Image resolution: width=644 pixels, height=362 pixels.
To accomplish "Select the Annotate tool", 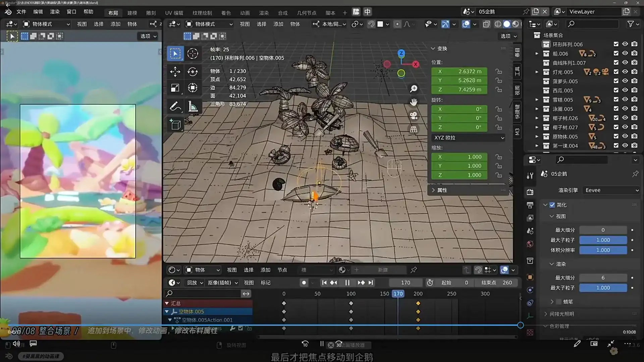I will (175, 107).
